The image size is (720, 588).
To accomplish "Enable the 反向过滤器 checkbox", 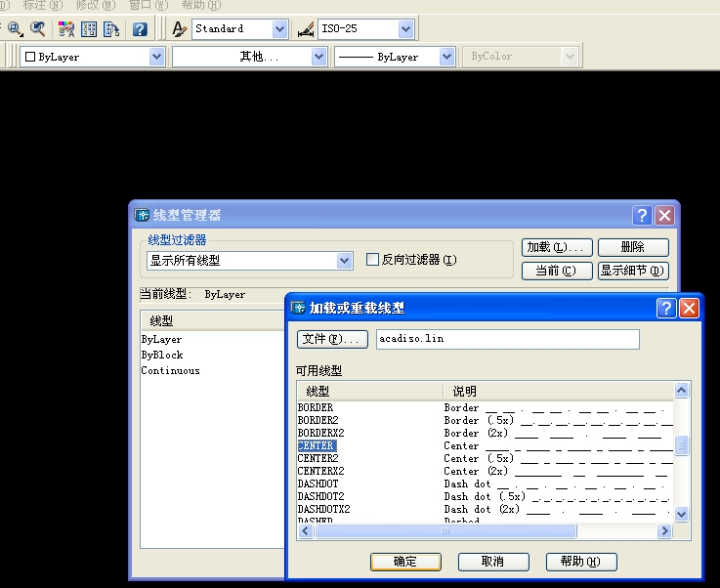I will [x=372, y=260].
